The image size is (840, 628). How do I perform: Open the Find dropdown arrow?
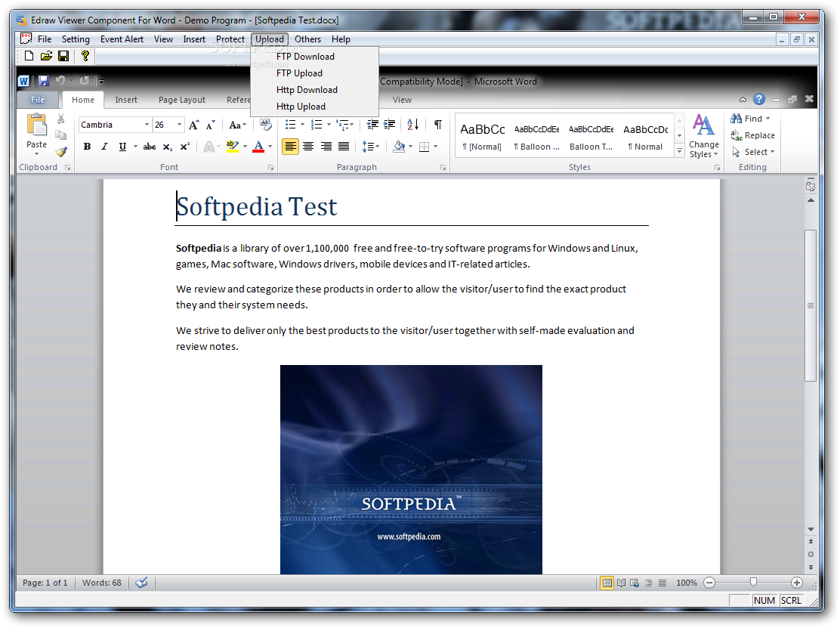click(x=767, y=119)
